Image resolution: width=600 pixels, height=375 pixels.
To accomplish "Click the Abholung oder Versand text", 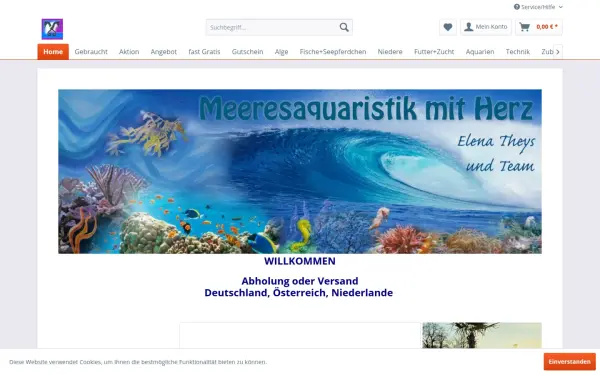I will 300,281.
